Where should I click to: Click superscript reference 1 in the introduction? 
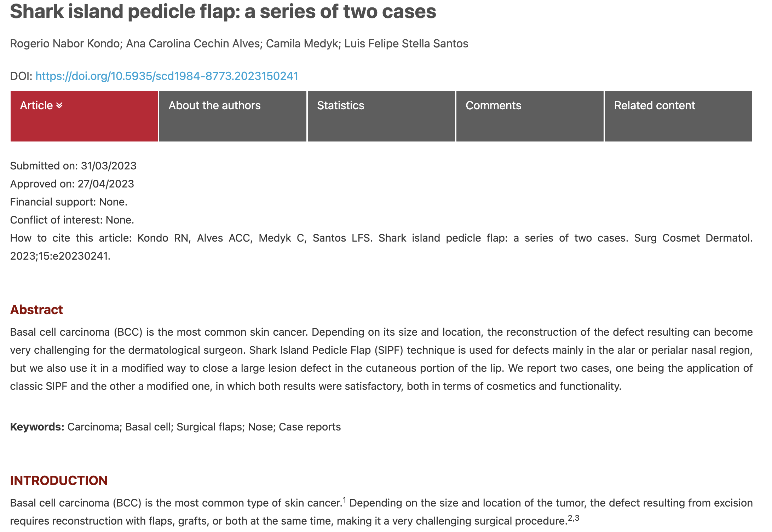[344, 500]
